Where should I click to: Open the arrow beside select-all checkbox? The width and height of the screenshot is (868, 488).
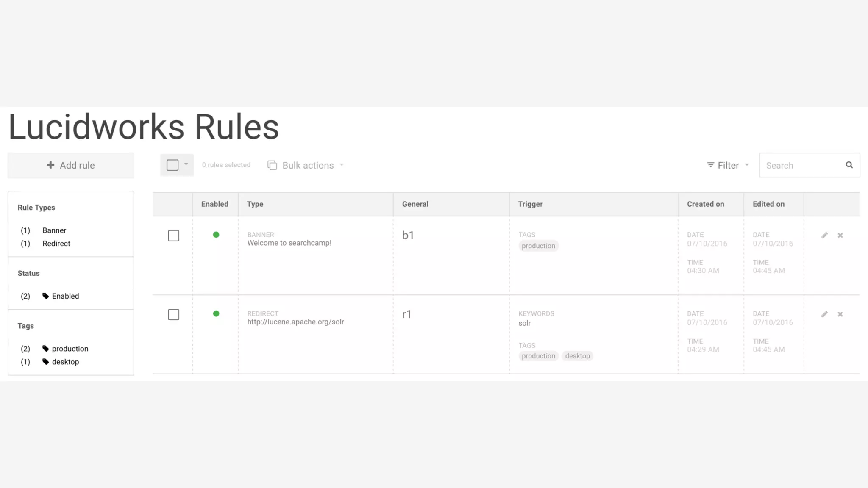click(186, 164)
